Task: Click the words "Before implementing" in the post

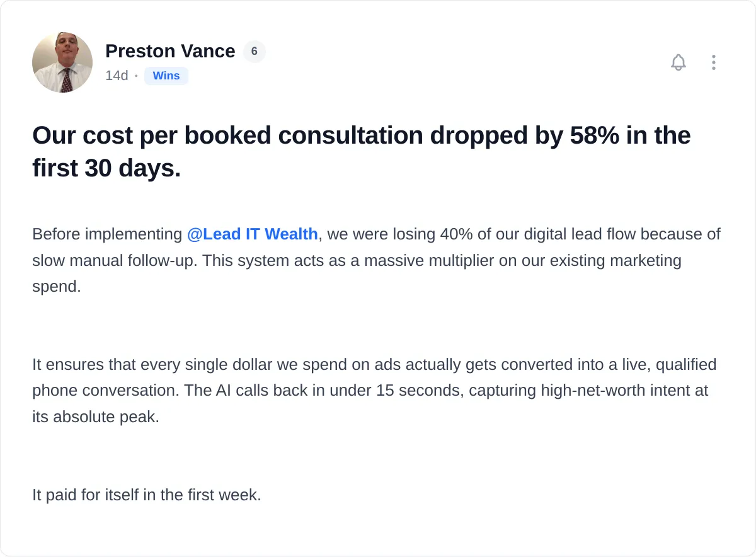Action: point(107,234)
